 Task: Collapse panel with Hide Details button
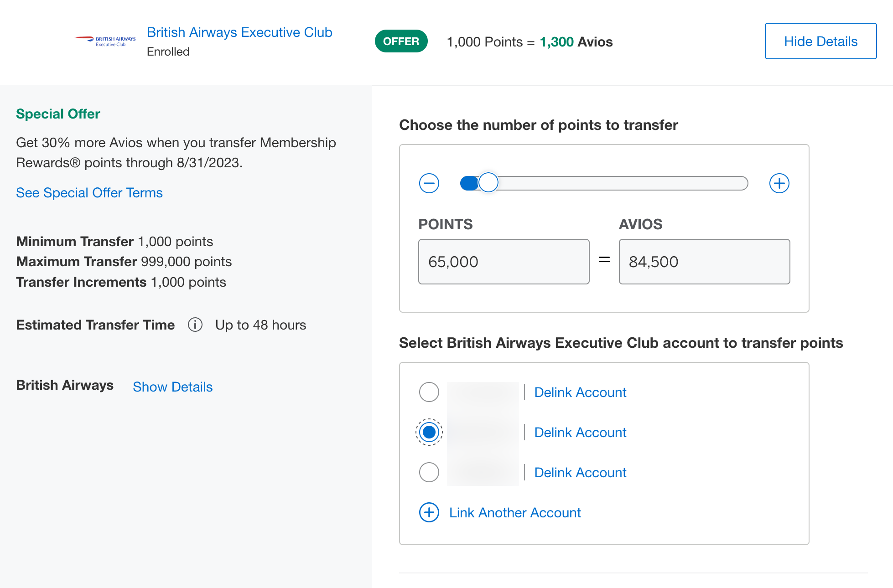tap(820, 41)
